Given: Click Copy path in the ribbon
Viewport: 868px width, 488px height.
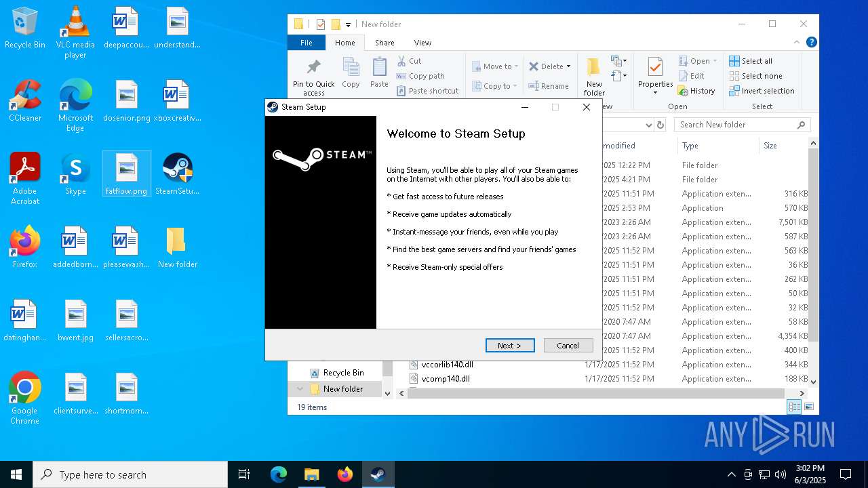Looking at the screenshot, I should 420,76.
